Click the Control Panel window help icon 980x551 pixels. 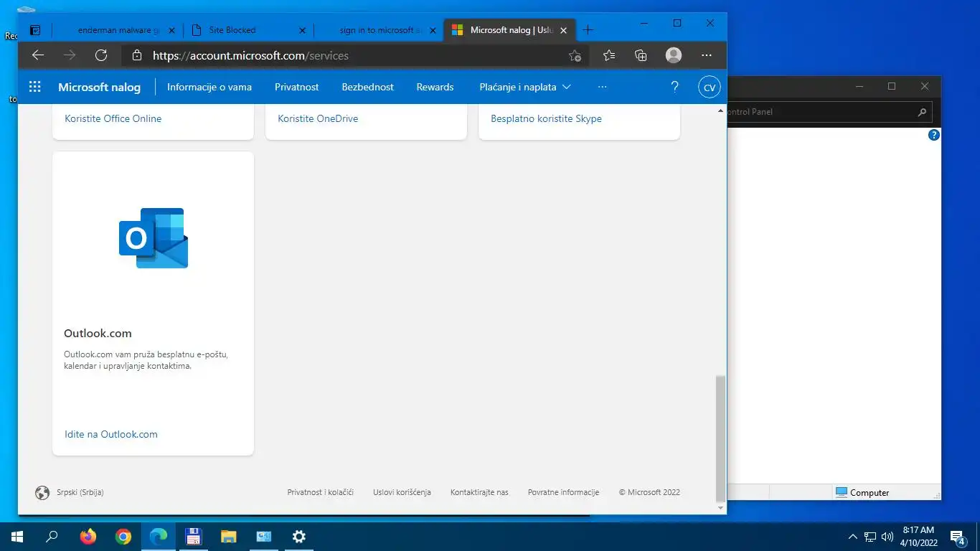coord(933,135)
